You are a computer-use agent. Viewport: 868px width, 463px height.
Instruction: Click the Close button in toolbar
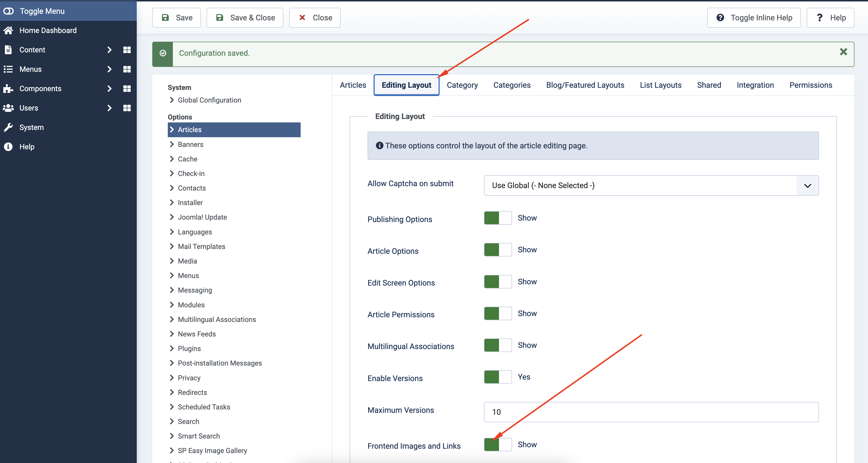click(315, 17)
